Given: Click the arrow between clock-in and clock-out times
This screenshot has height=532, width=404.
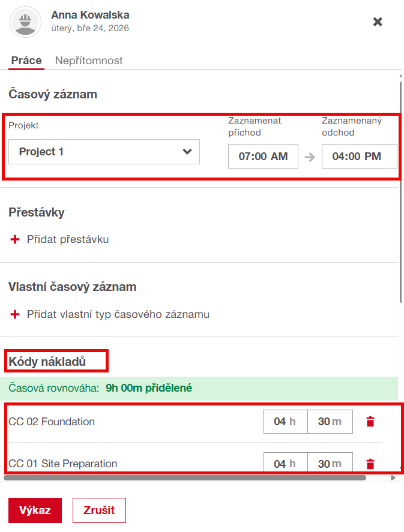Looking at the screenshot, I should [310, 157].
